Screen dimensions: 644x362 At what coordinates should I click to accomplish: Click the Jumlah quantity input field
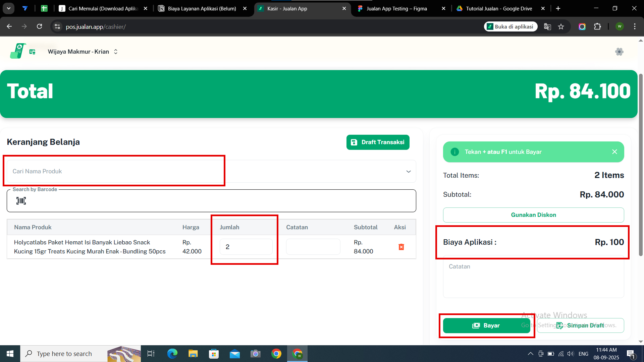246,247
